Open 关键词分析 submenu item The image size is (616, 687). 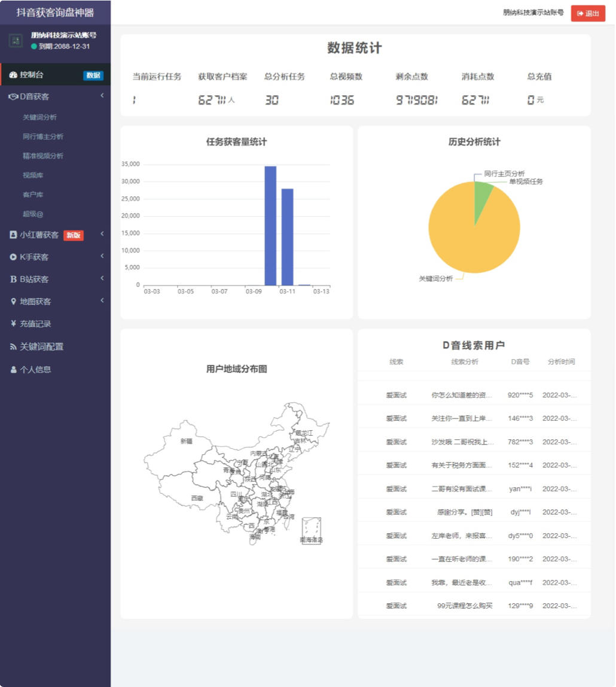tap(40, 117)
